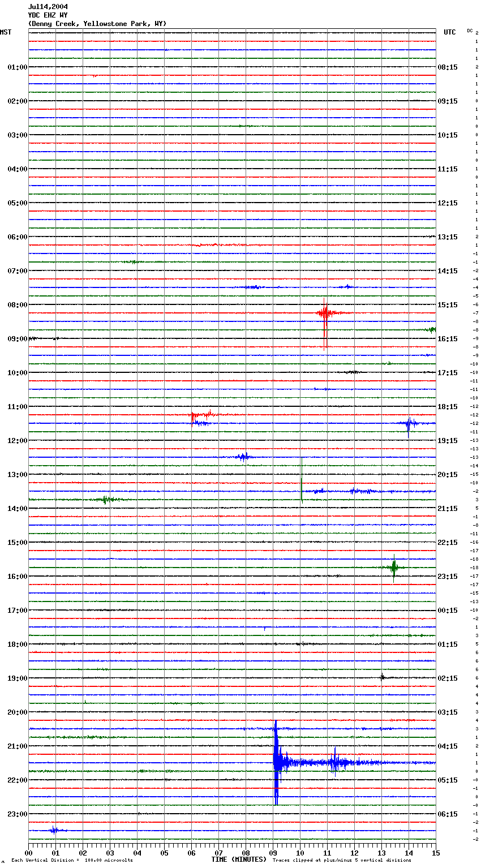Click the "TIME (MINUTES)" axis title
Viewport: 481px width, 868px height.
pos(239,860)
